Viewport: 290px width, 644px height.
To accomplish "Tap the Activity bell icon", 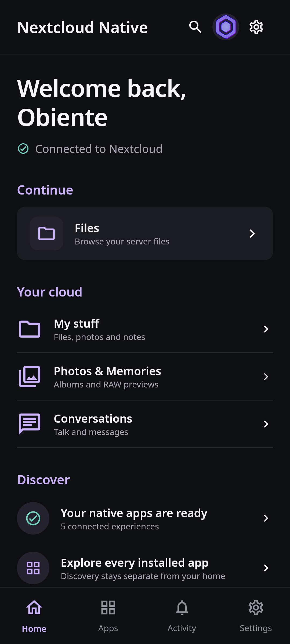I will (x=182, y=608).
